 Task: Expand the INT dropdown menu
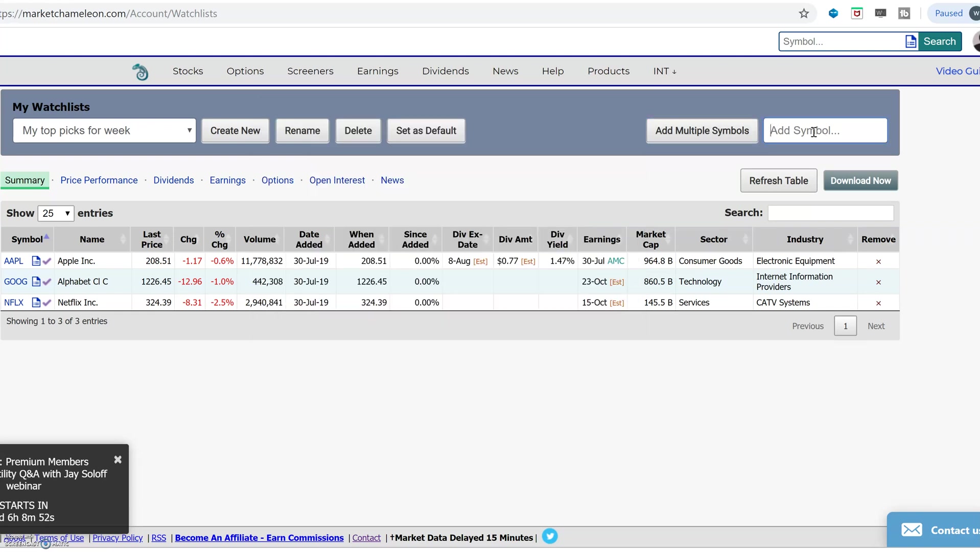(664, 71)
